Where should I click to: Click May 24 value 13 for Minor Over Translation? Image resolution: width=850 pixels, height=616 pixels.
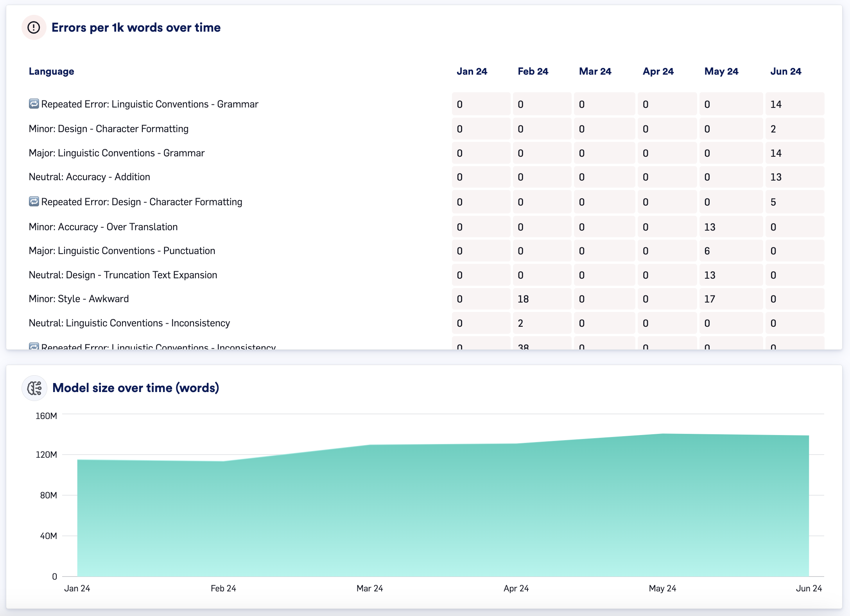point(731,227)
